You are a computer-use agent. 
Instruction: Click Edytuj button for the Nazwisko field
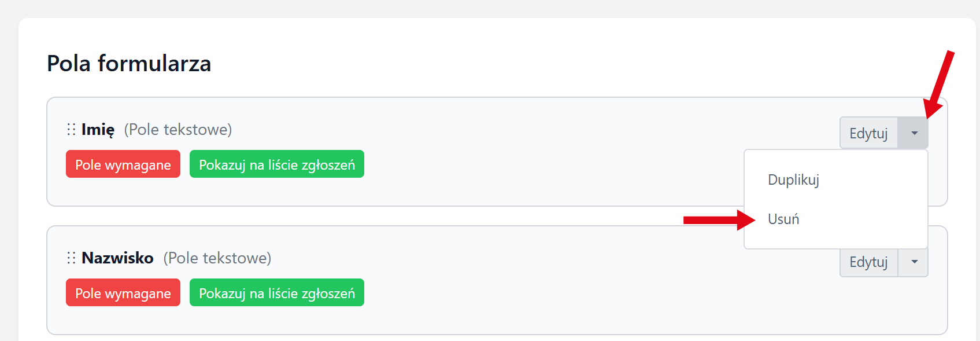(x=868, y=263)
